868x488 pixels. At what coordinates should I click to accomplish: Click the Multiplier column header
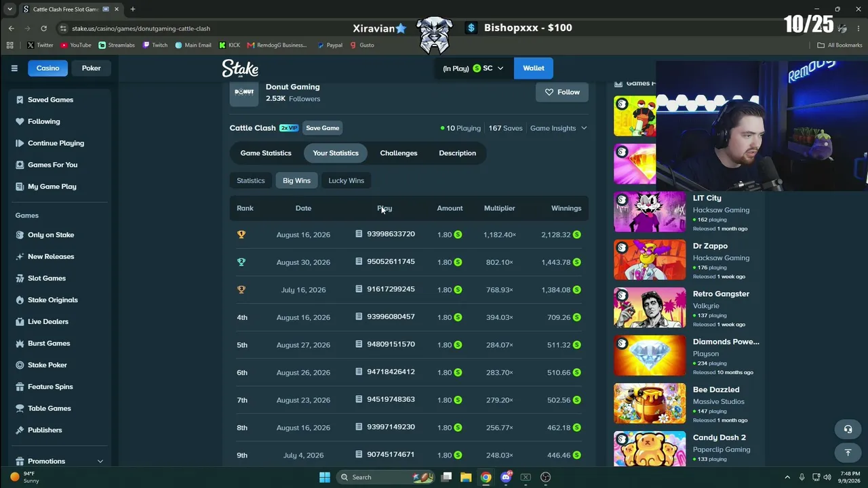click(x=500, y=208)
